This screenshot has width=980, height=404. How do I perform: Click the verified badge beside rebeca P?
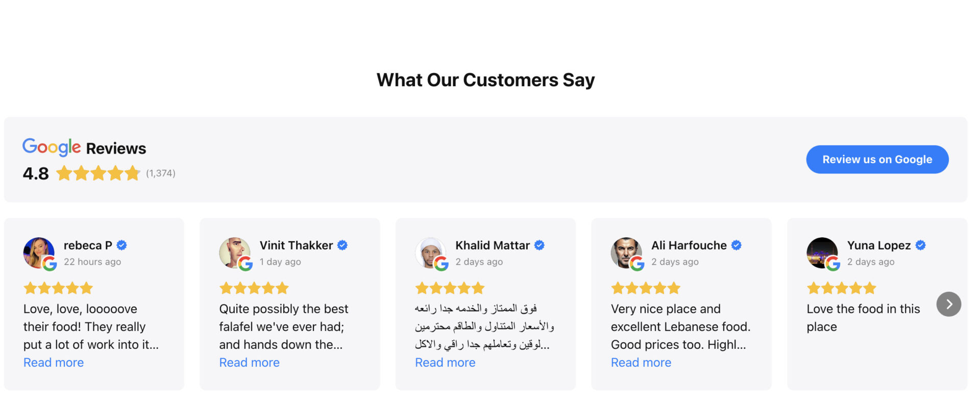pyautogui.click(x=121, y=245)
